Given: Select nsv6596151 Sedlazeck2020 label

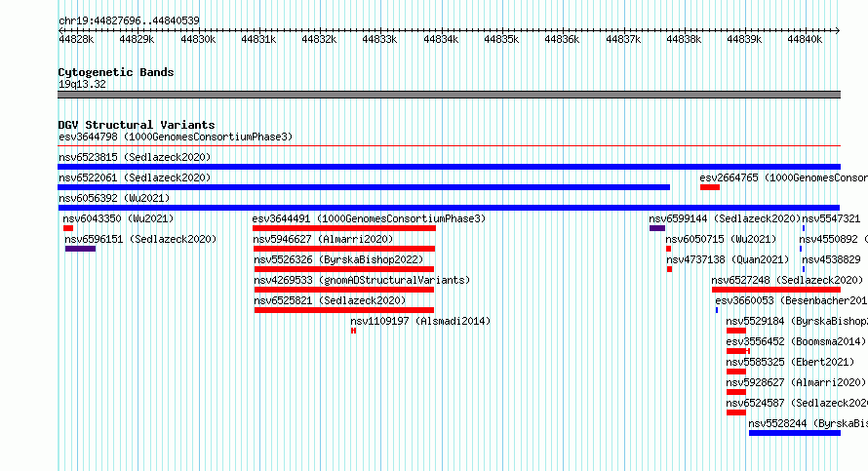Looking at the screenshot, I should tap(140, 239).
